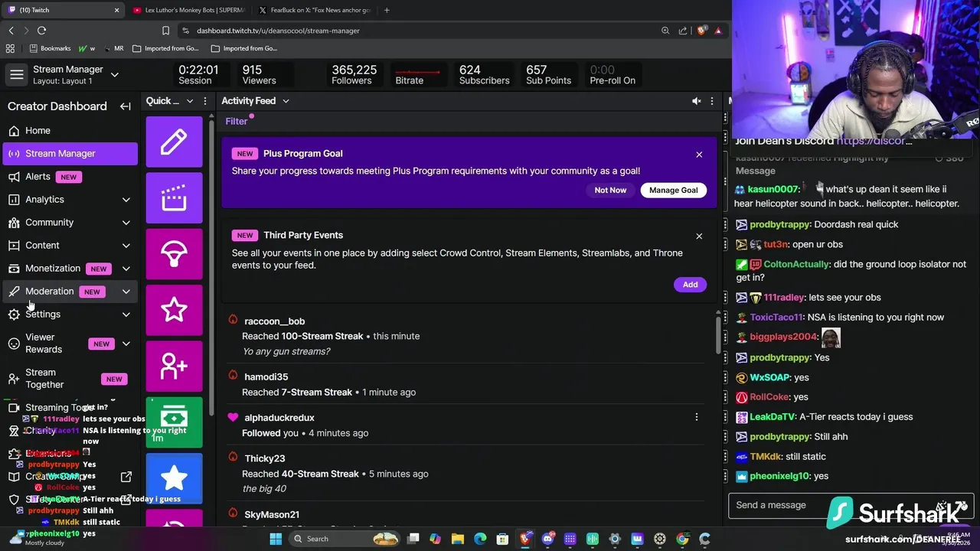This screenshot has height=551, width=980.
Task: Click Thicky23 username in activity feed
Action: 264,458
